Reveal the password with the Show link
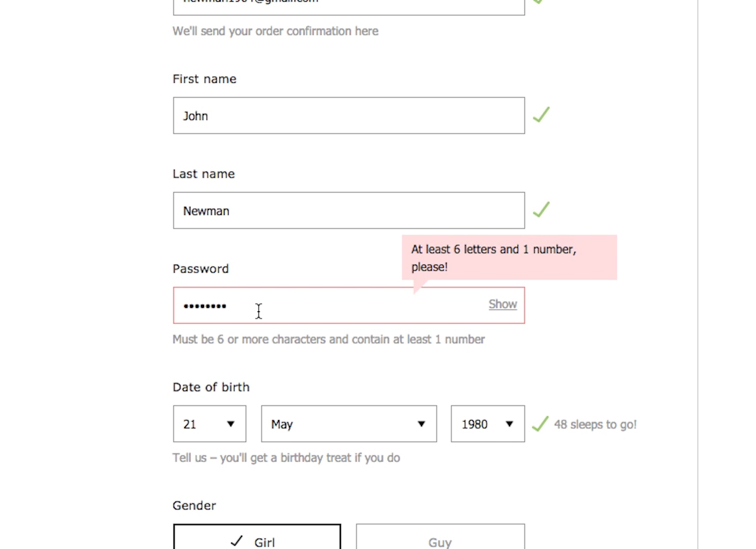 pyautogui.click(x=503, y=304)
